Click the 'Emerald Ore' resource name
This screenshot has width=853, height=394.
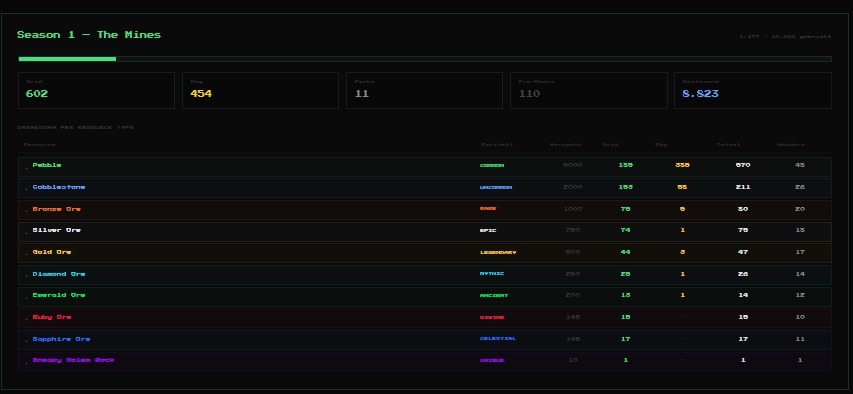[59, 295]
